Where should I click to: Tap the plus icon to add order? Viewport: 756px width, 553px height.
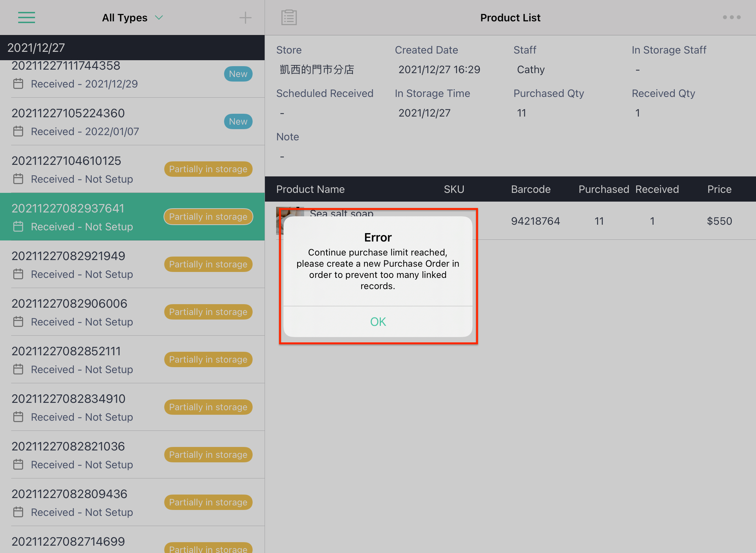(x=245, y=17)
